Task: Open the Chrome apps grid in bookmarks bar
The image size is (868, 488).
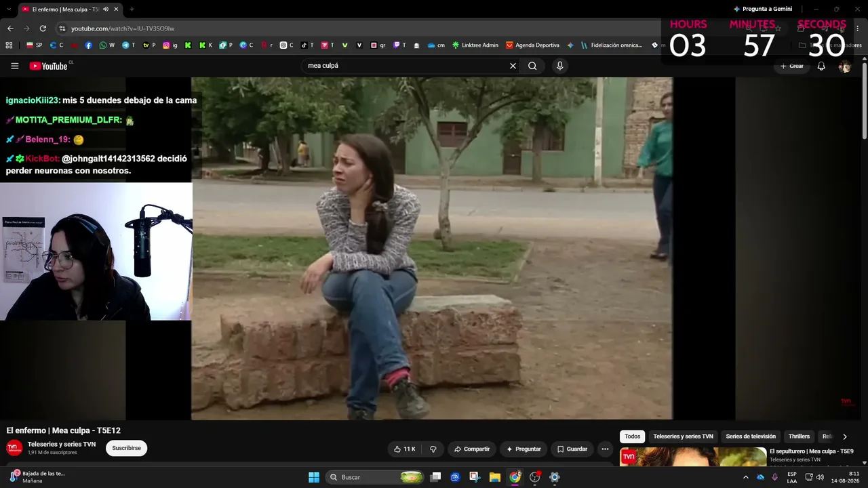Action: click(x=9, y=45)
